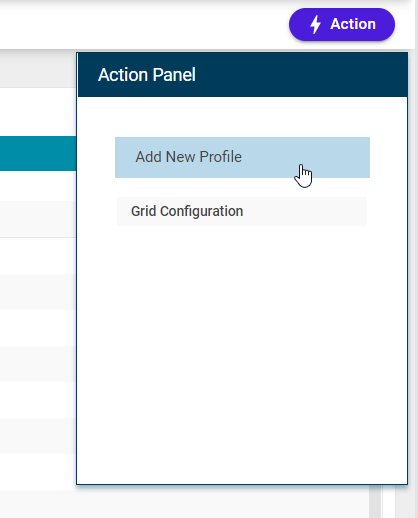The image size is (418, 518).
Task: Click the Add New Profile text label
Action: [x=188, y=157]
